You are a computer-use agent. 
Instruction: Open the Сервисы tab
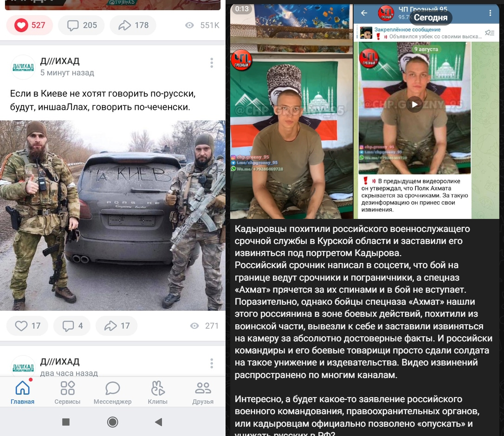click(x=67, y=392)
